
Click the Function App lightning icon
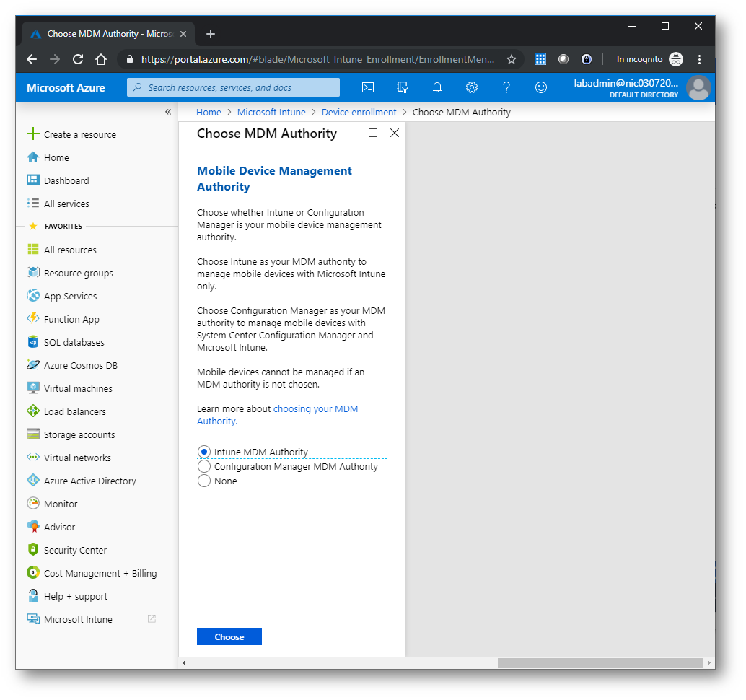click(x=33, y=318)
